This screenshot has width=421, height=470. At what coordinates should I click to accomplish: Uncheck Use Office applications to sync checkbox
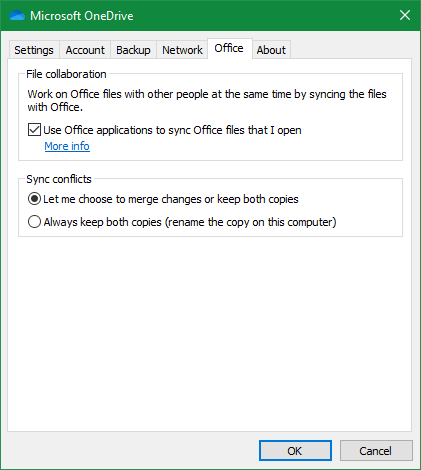[34, 130]
